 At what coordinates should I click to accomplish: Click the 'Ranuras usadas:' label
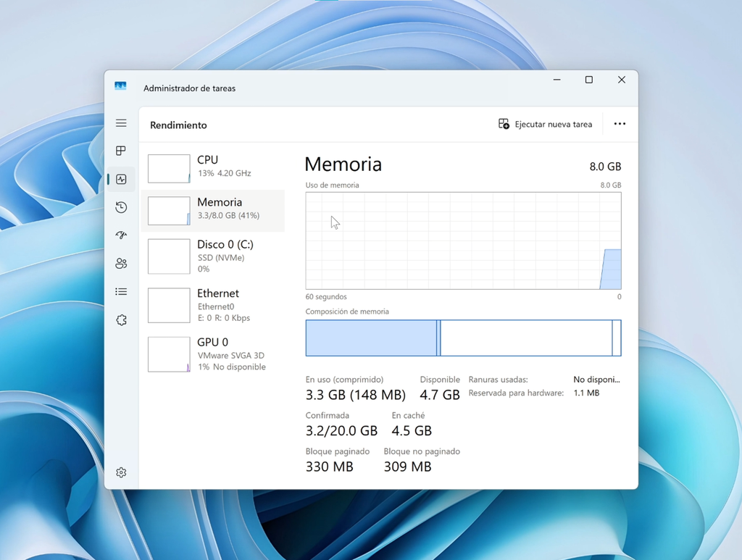point(499,380)
